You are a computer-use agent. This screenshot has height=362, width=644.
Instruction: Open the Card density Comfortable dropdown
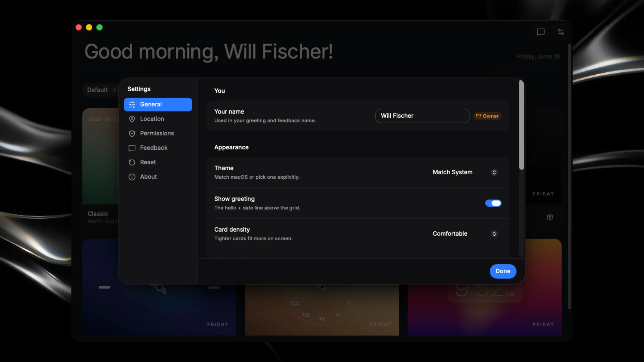pyautogui.click(x=465, y=234)
